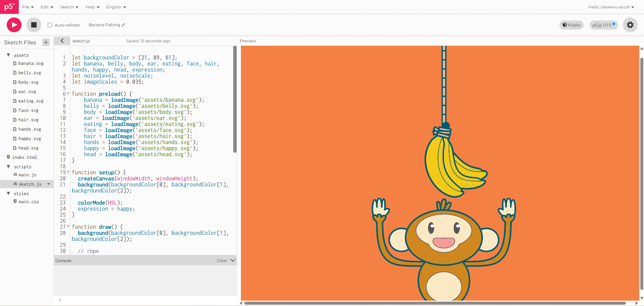Stop the running sketch
This screenshot has width=644, height=306.
tap(34, 25)
